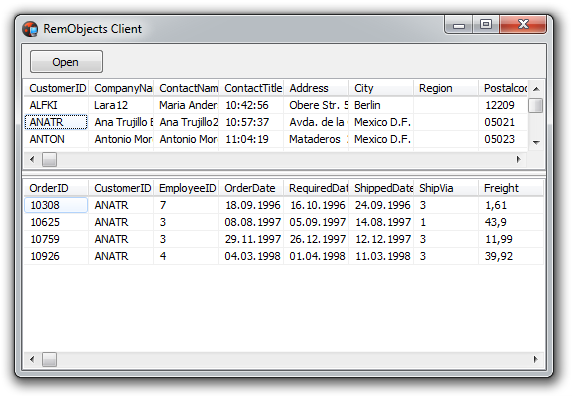Click the 10:57:37 cell
The image size is (572, 396).
251,122
